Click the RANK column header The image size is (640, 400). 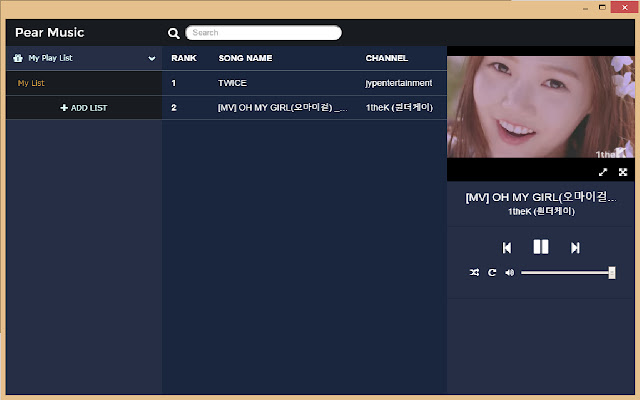[184, 58]
